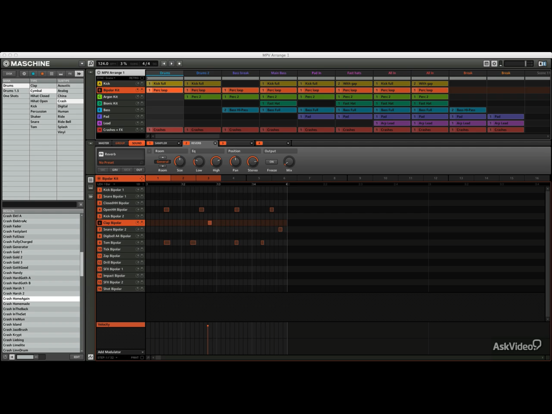Open the DISK selector in browser
Screen dimensions: 552x414
click(x=10, y=74)
